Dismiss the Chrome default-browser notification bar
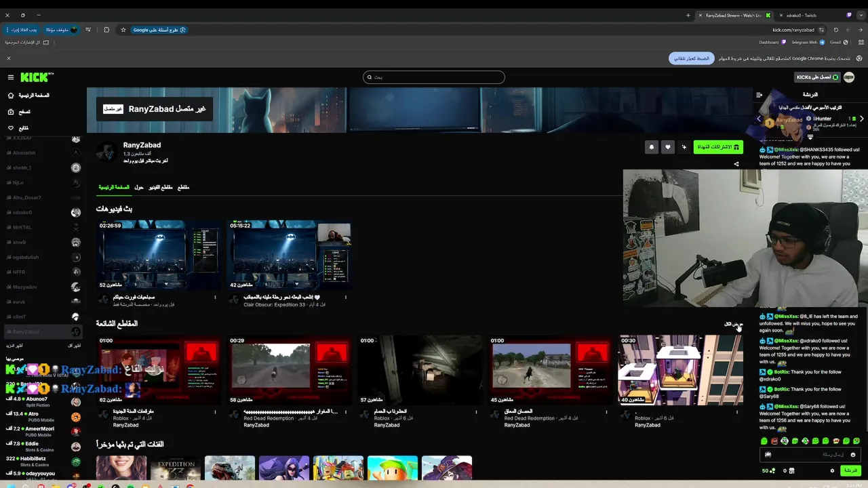 (9, 58)
